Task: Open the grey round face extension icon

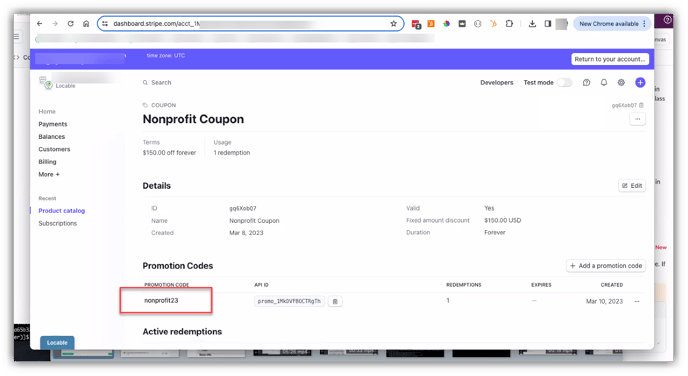Action: pyautogui.click(x=477, y=24)
